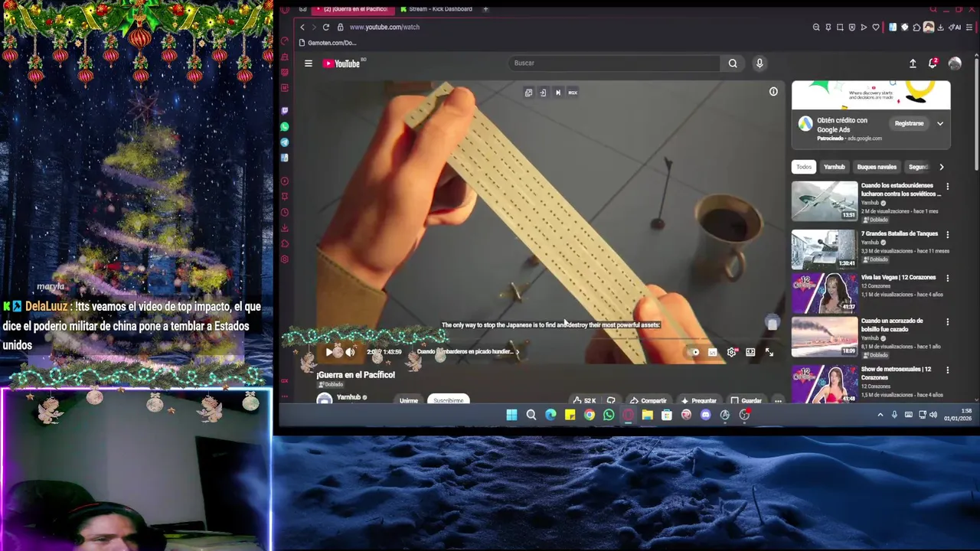Click the Preguntar button
Screen dimensions: 980x551
click(698, 400)
